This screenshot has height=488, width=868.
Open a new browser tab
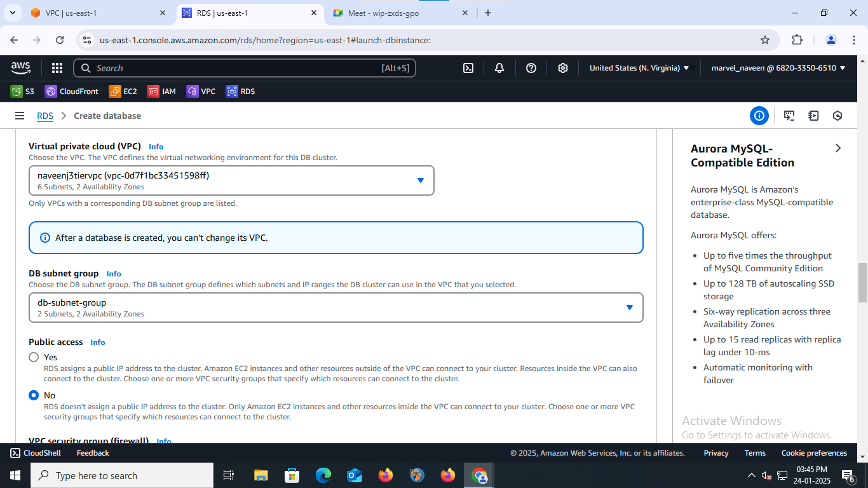click(488, 13)
